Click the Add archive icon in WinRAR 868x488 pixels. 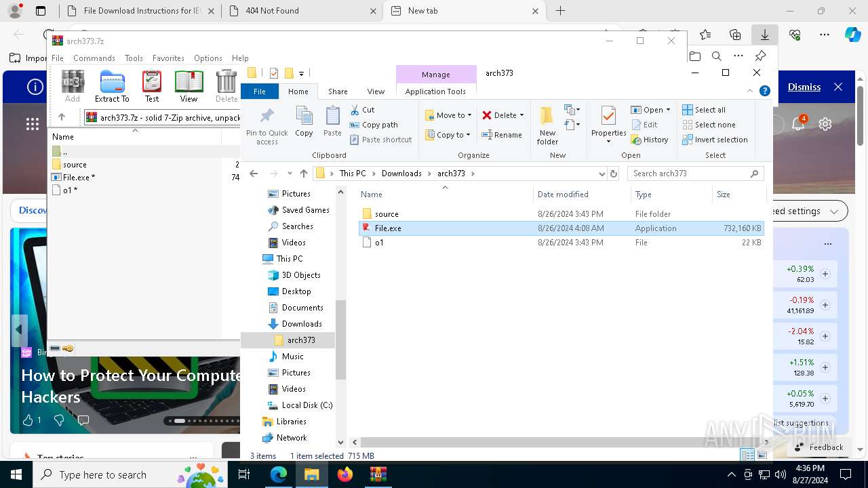(x=73, y=86)
